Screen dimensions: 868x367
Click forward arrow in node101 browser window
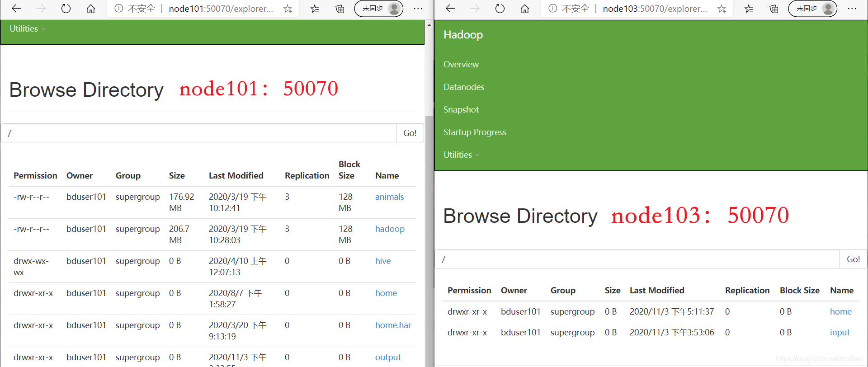(x=41, y=9)
